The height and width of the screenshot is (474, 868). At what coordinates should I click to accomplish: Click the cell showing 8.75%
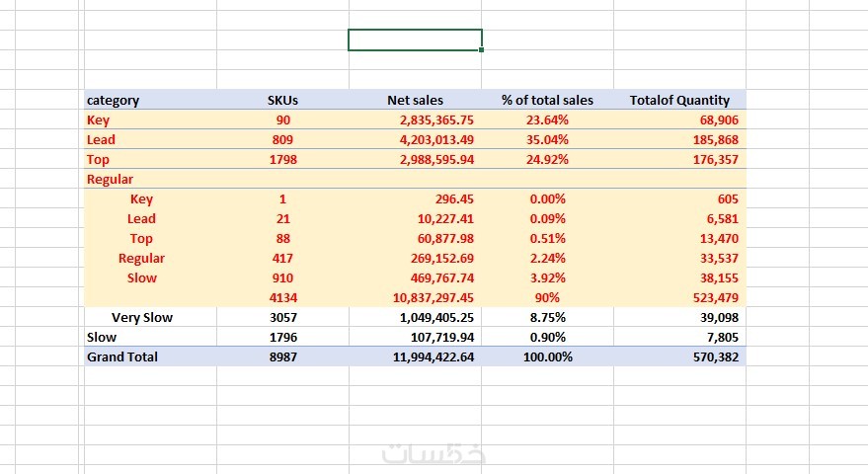click(547, 317)
